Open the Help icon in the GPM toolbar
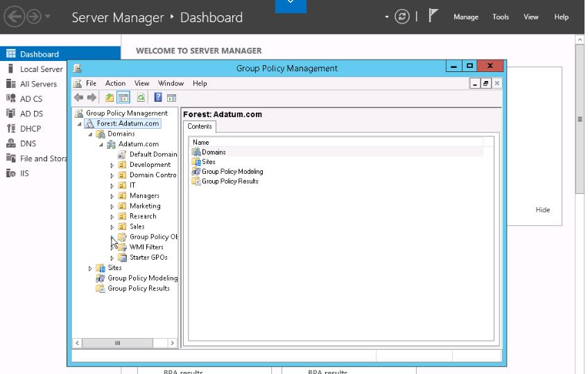The height and width of the screenshot is (374, 588). pos(158,98)
